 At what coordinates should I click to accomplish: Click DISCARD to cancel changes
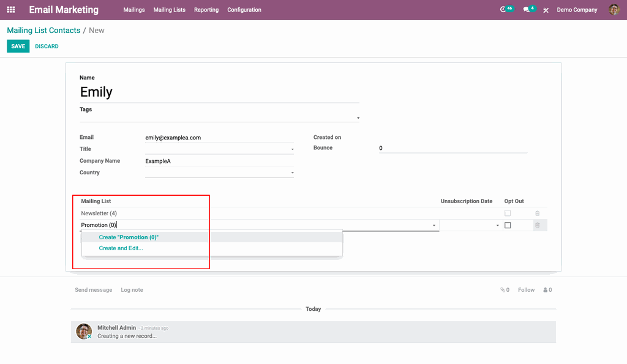pyautogui.click(x=47, y=45)
